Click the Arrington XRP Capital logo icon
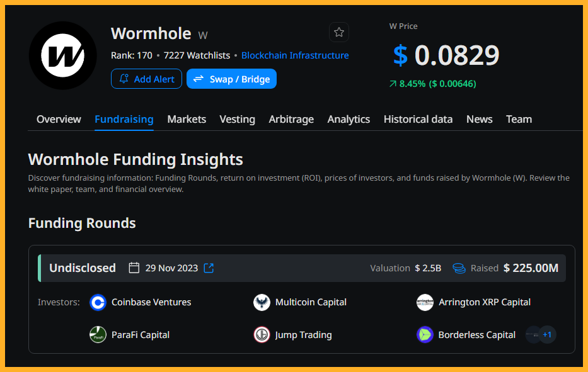The height and width of the screenshot is (372, 588). click(x=425, y=302)
